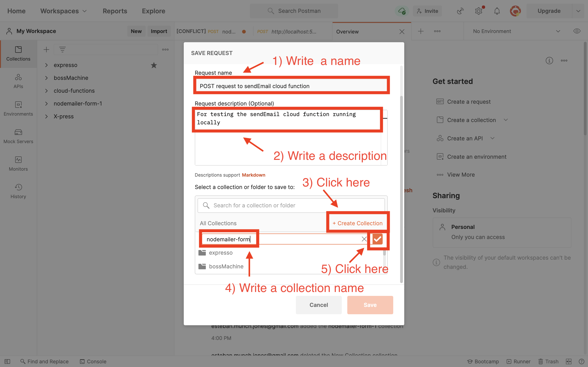The width and height of the screenshot is (588, 367).
Task: Switch to the Overview tab
Action: point(347,32)
